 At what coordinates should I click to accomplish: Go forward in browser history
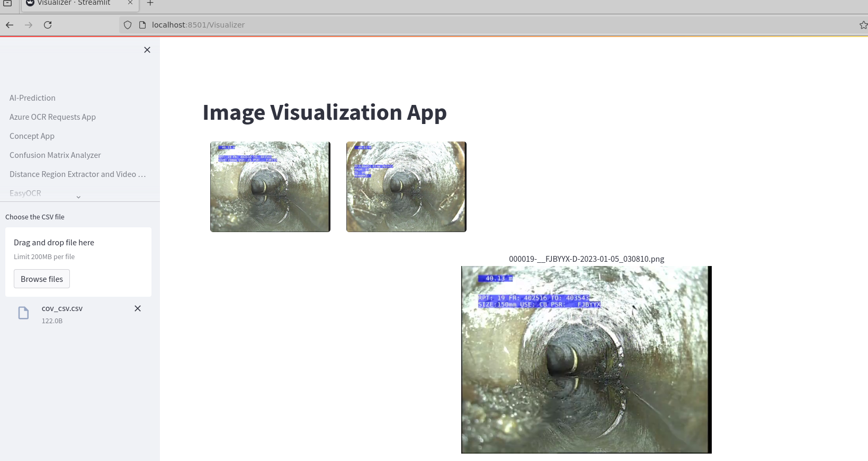click(x=29, y=25)
